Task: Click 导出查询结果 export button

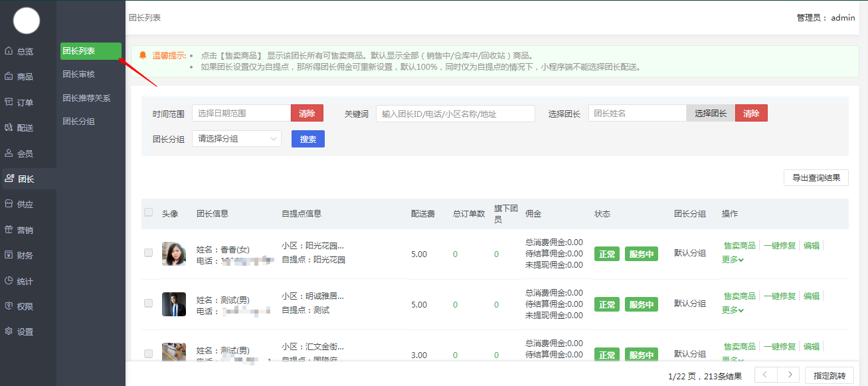Action: [x=816, y=177]
